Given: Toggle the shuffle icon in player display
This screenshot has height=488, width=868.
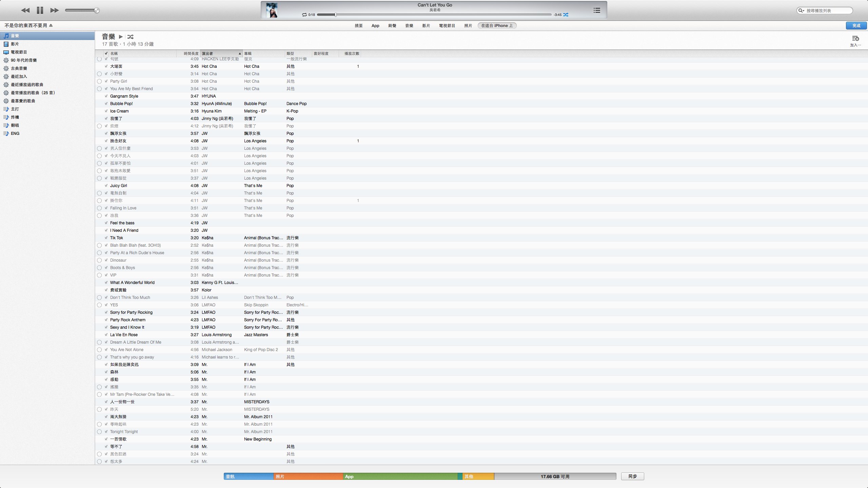Looking at the screenshot, I should pyautogui.click(x=566, y=15).
